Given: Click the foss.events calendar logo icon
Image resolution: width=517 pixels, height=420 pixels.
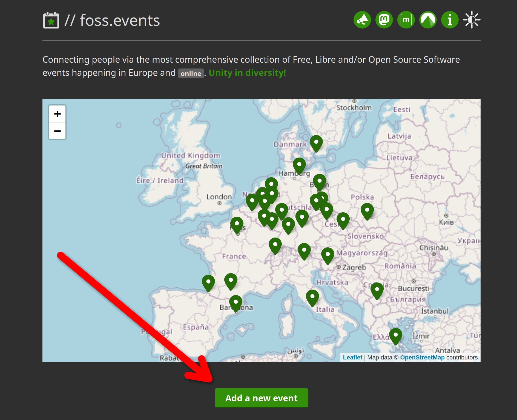Looking at the screenshot, I should tap(51, 20).
